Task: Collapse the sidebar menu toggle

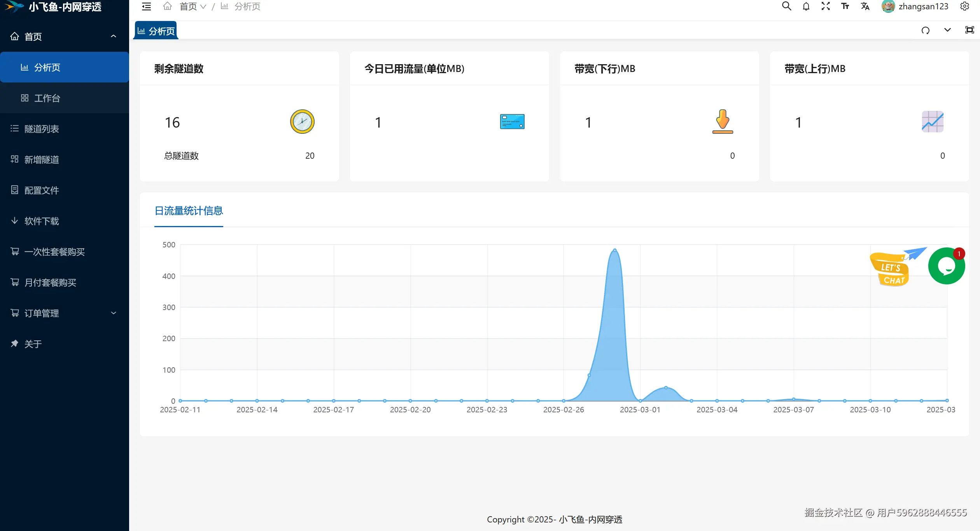Action: (146, 6)
